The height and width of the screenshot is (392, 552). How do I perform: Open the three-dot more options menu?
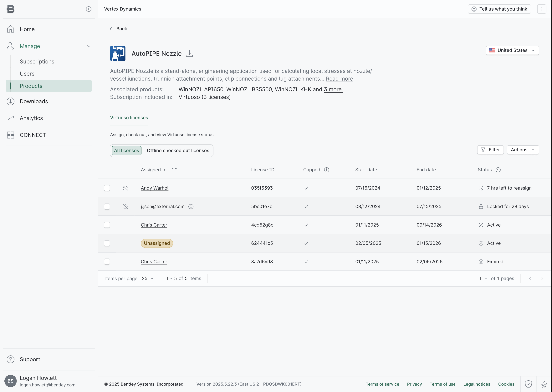(x=542, y=9)
